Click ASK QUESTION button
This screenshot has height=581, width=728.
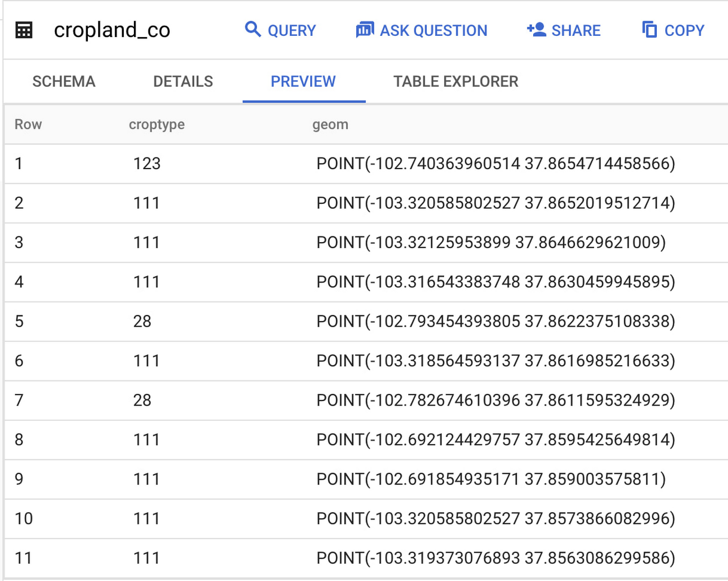(421, 30)
